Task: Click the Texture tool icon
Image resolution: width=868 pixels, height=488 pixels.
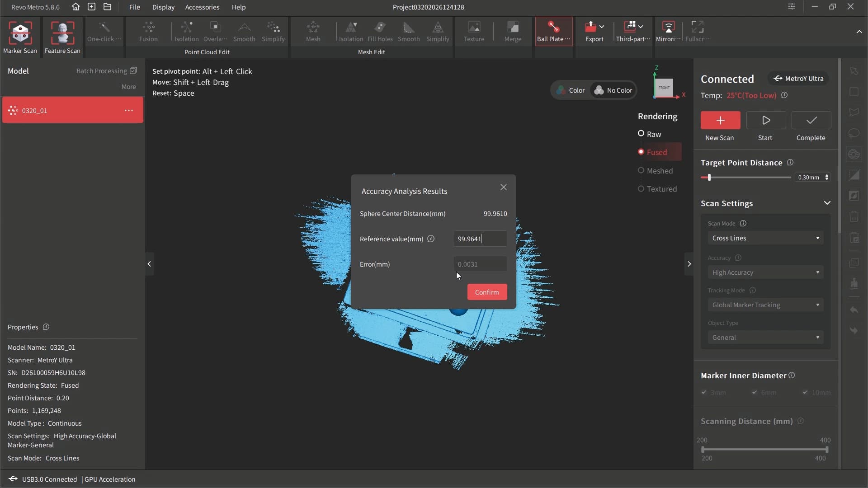Action: coord(474,28)
